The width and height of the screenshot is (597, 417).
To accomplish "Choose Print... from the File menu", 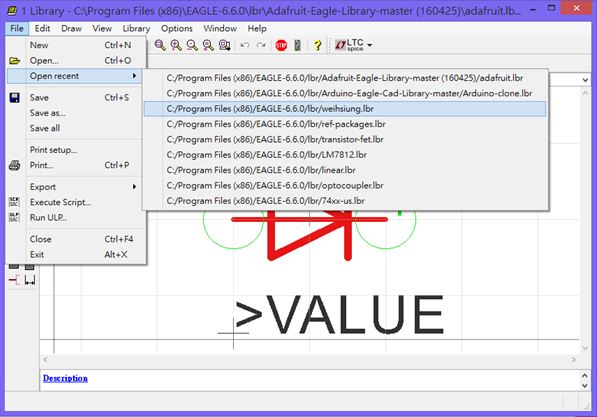I will (76, 165).
